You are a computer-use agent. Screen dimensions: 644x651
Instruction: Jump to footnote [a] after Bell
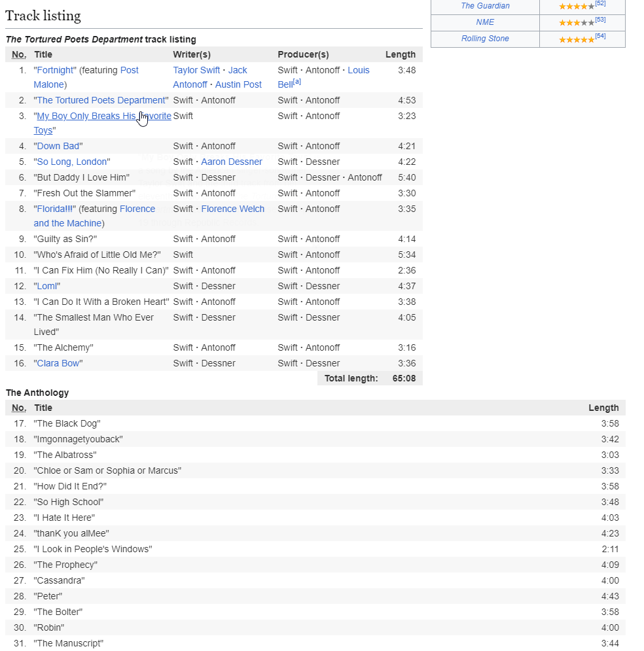(297, 82)
